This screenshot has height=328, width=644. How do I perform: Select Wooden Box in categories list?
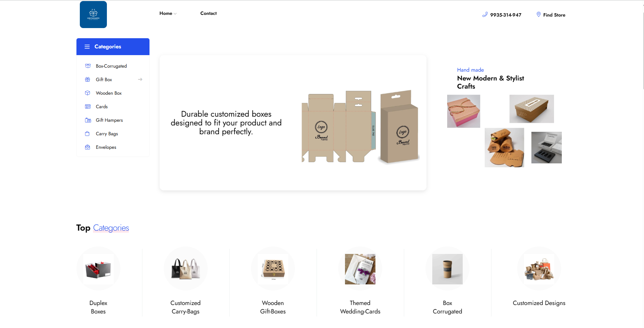coord(109,93)
